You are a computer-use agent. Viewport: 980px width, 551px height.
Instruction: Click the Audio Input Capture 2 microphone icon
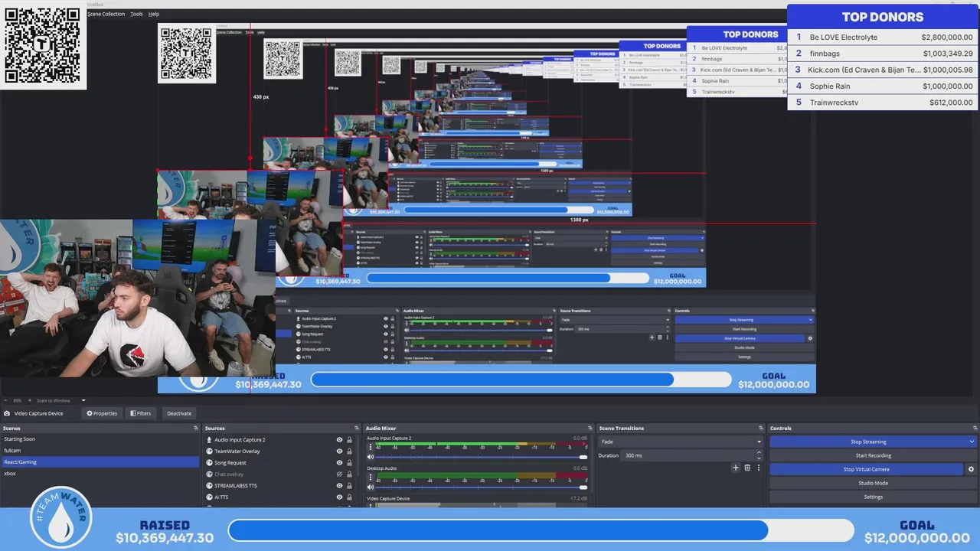coord(209,440)
